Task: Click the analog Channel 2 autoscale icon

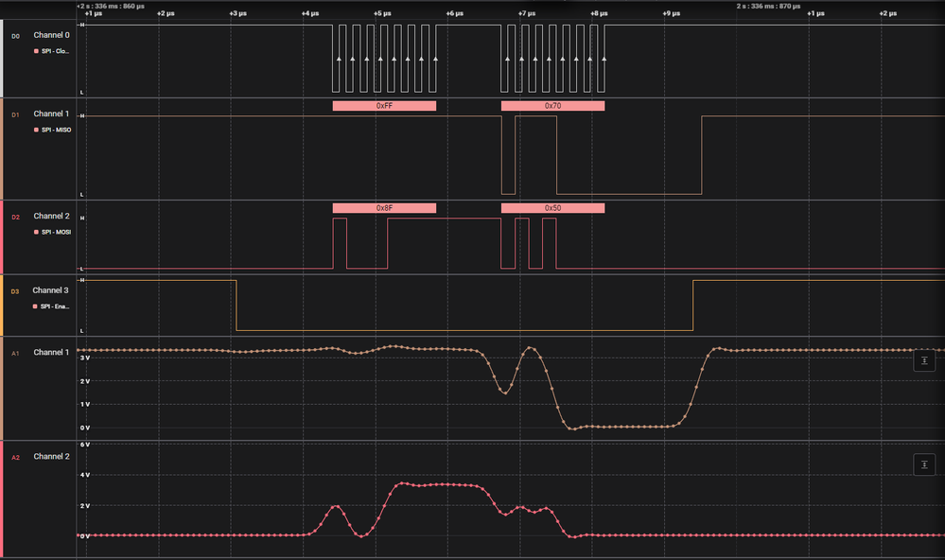Action: [924, 464]
